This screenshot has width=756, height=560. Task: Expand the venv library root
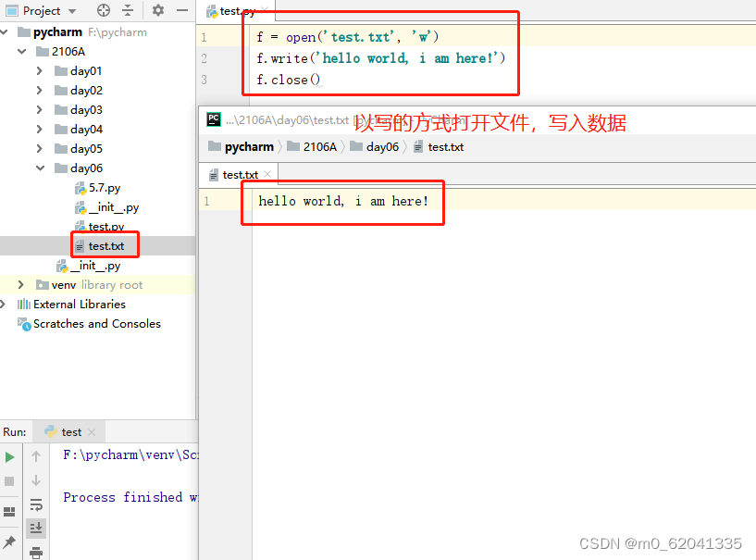coord(19,284)
